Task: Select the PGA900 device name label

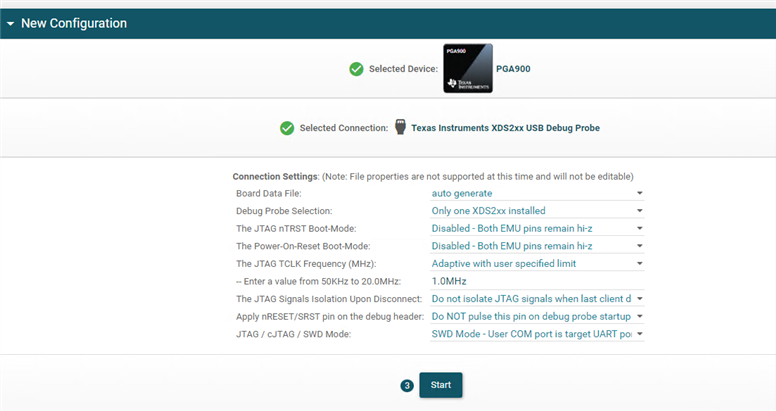Action: click(x=513, y=69)
